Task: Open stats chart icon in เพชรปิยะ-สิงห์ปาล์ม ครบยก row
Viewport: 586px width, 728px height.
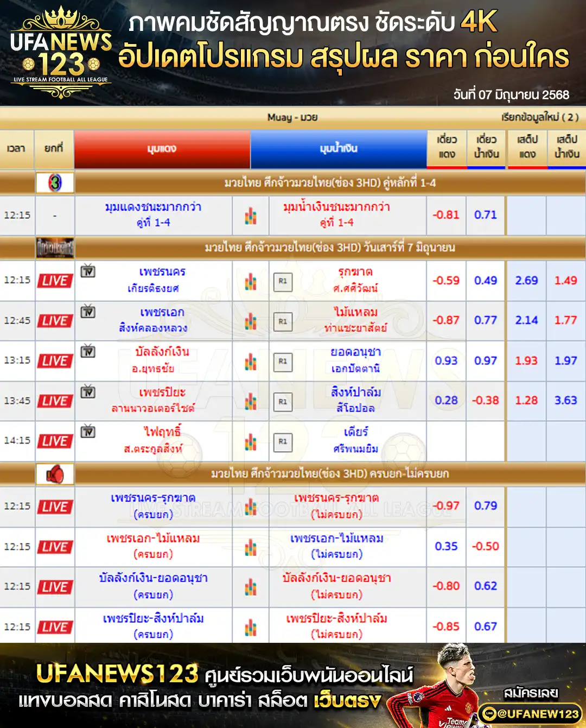Action: point(250,628)
